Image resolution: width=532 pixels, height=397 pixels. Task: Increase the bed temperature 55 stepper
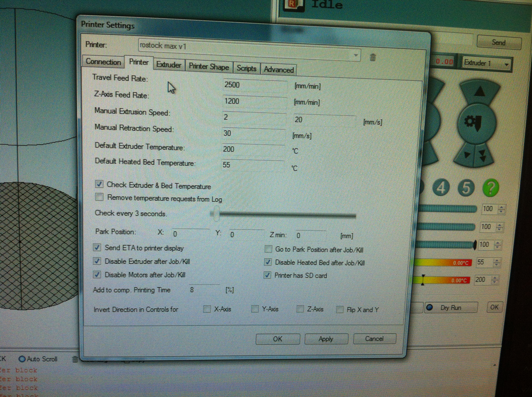(x=497, y=260)
